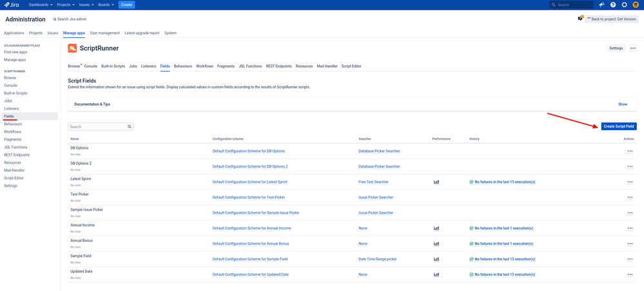Switch to the Applications admin tab
644x291 pixels.
point(14,33)
